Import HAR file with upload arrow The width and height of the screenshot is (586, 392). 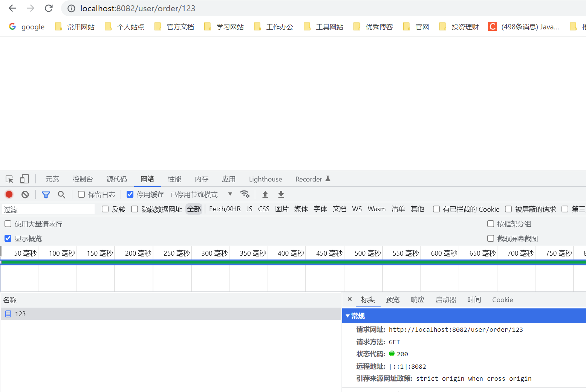[x=265, y=194]
